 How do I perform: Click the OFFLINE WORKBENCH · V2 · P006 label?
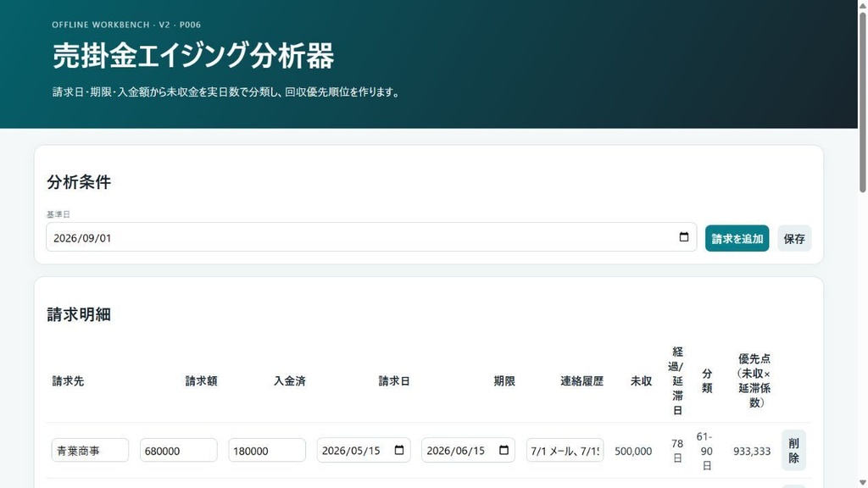point(126,25)
